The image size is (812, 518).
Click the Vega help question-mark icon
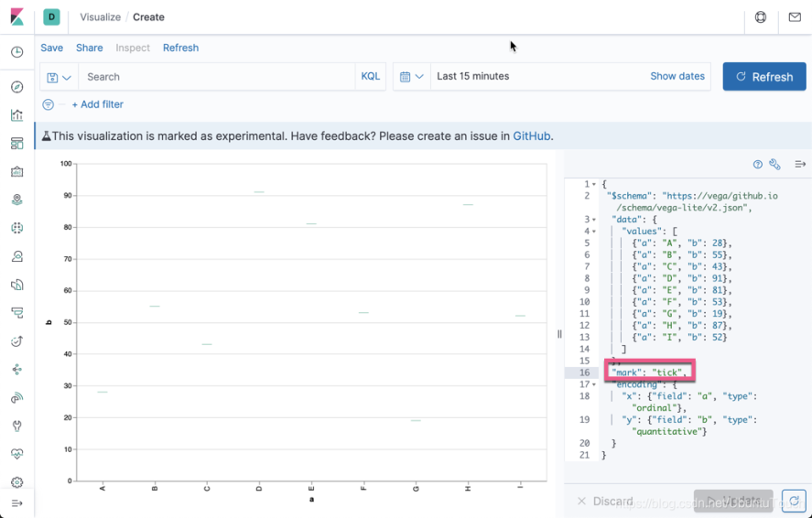coord(758,165)
